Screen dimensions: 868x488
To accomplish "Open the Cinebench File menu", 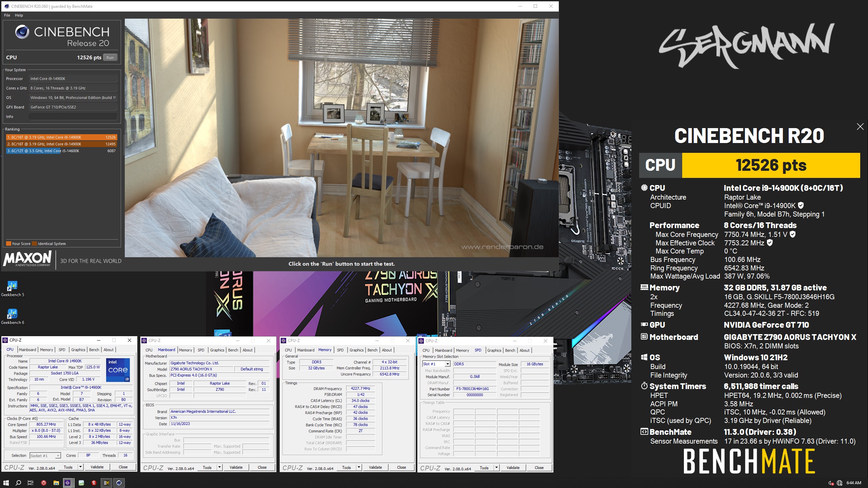I will tap(7, 15).
